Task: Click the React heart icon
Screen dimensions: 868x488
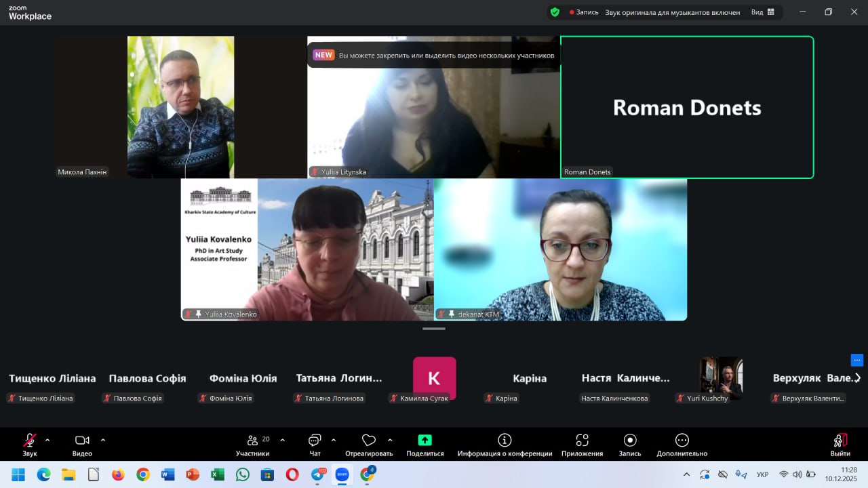Action: pyautogui.click(x=369, y=441)
